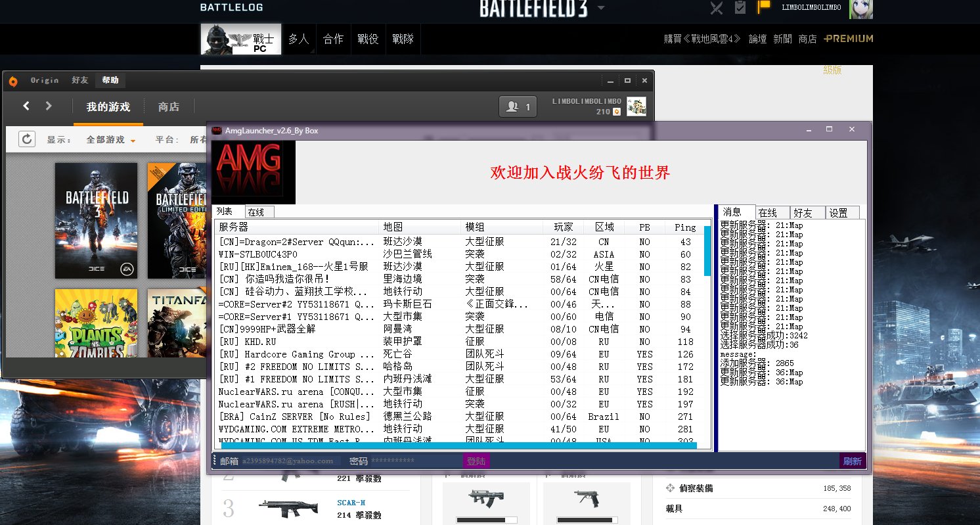Open Battlefield 3 game dropdown arrow in header
Image resolution: width=980 pixels, height=525 pixels.
coord(600,8)
